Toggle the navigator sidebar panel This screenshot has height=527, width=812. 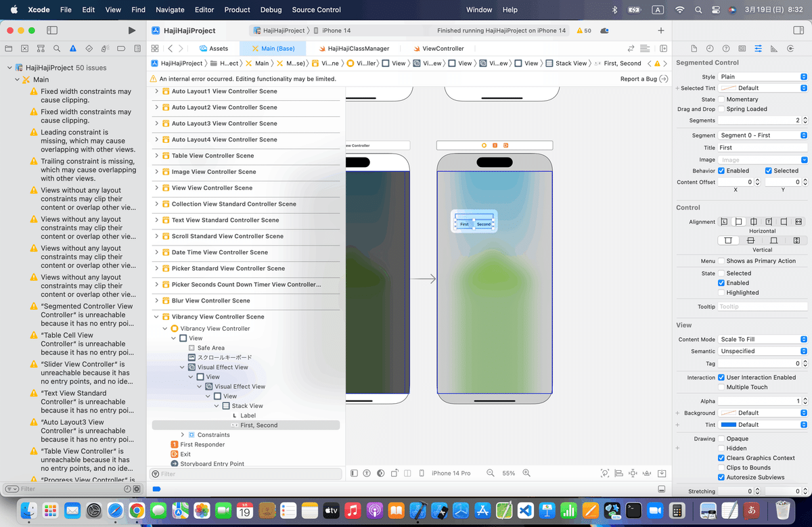click(x=52, y=30)
